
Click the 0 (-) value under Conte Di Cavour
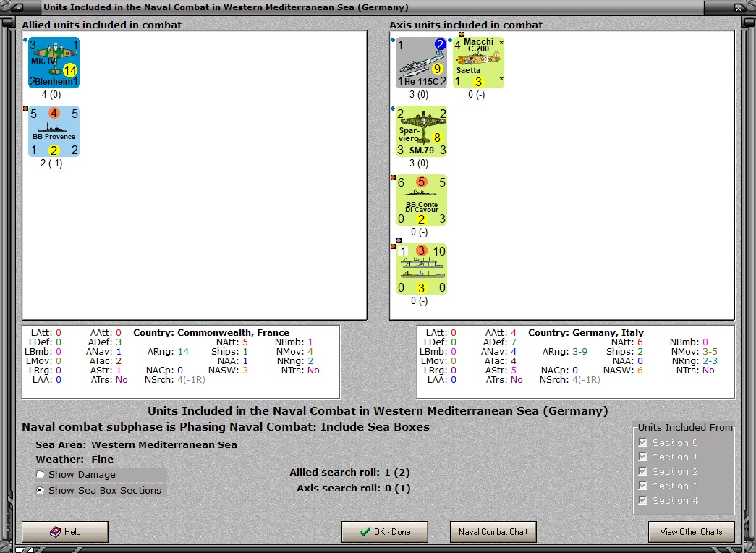pyautogui.click(x=420, y=232)
